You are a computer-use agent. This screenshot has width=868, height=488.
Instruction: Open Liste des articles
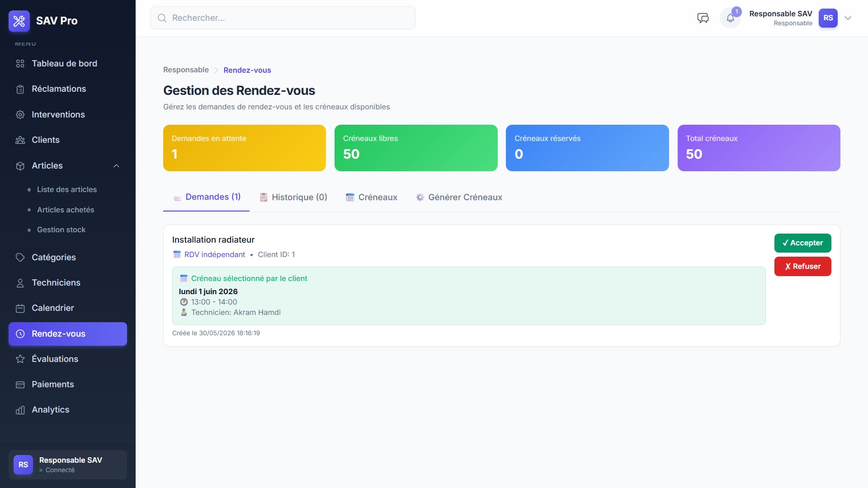67,190
